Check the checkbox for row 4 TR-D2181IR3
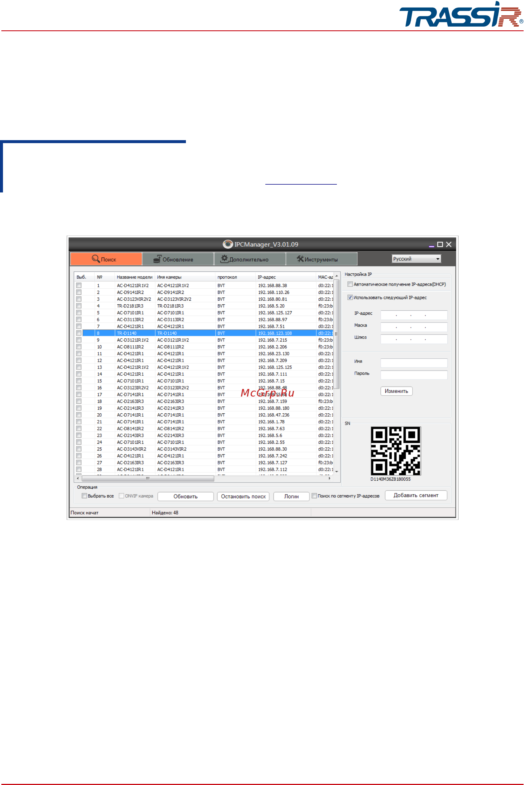Viewport: 532px width, 785px height. coord(79,306)
